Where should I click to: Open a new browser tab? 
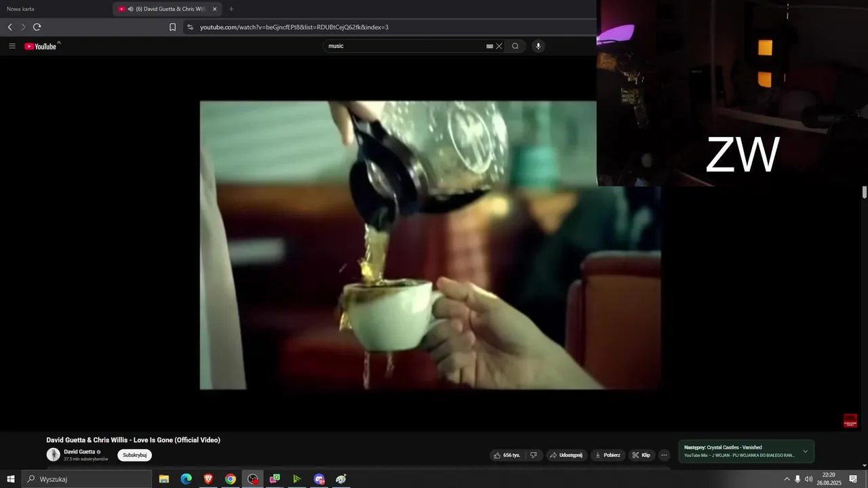(x=231, y=9)
